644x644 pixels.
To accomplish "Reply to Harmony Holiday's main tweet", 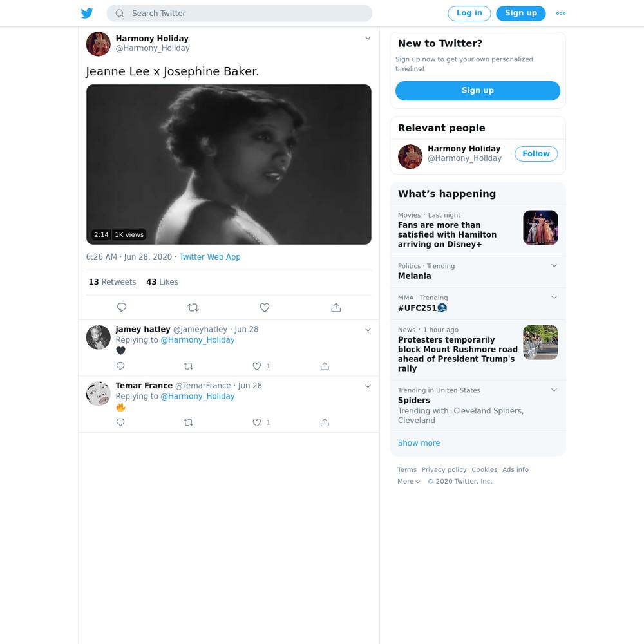I will click(x=122, y=307).
